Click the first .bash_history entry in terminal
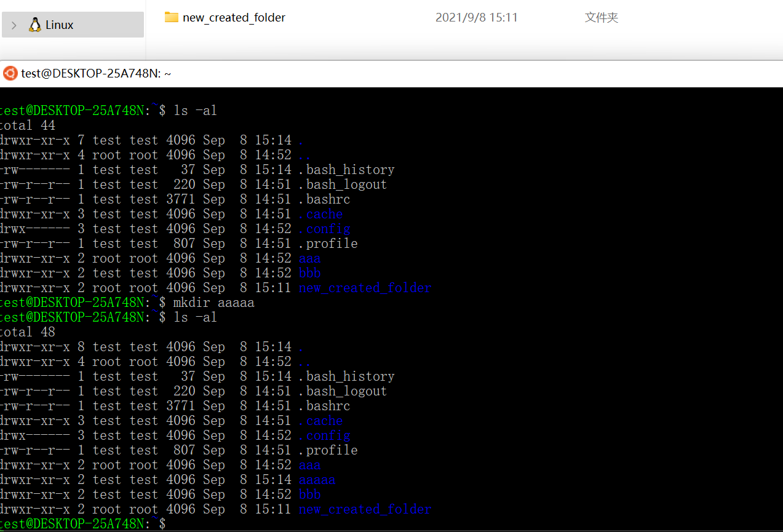783x532 pixels. (347, 170)
